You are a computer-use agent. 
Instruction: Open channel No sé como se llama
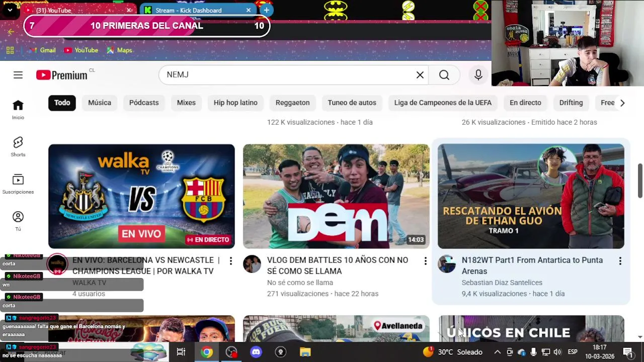300,283
